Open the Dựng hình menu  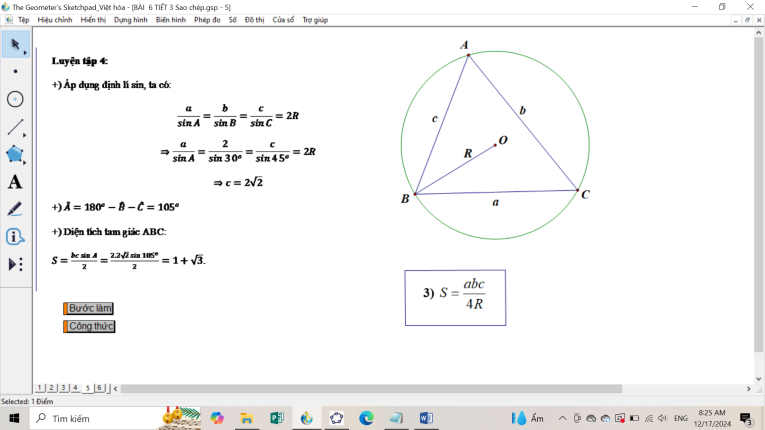pos(130,20)
